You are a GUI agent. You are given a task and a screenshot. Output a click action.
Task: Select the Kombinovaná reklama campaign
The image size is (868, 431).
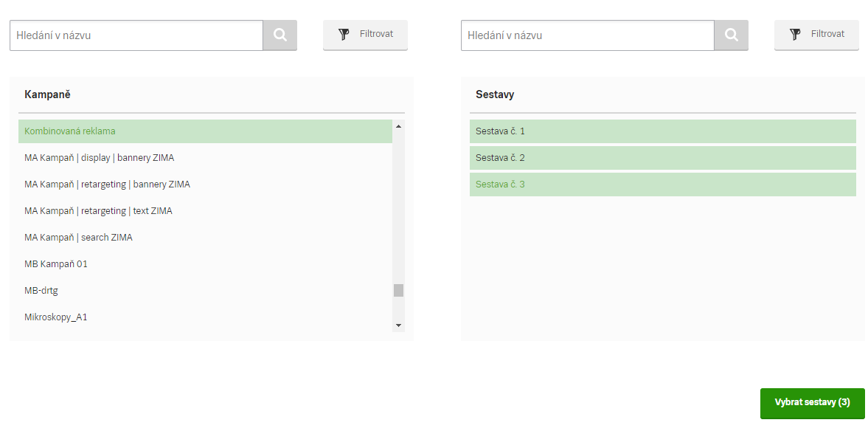pyautogui.click(x=205, y=131)
